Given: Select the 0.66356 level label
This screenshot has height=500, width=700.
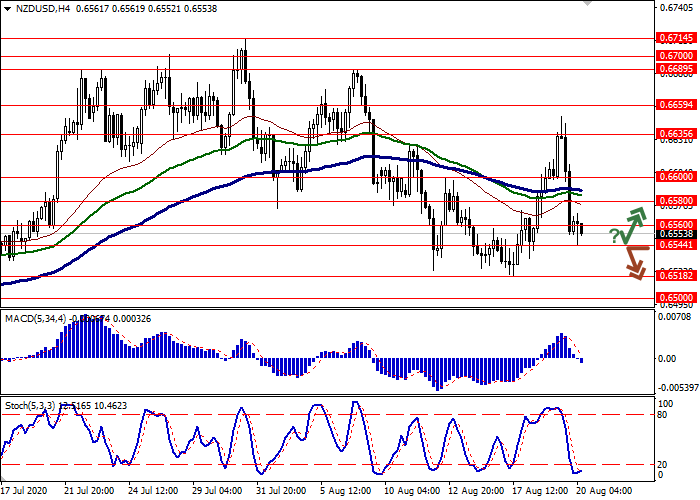Looking at the screenshot, I should point(678,133).
